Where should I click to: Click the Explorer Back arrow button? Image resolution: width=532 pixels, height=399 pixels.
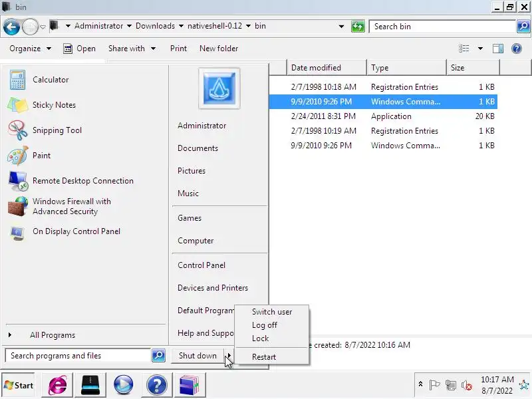(x=11, y=27)
